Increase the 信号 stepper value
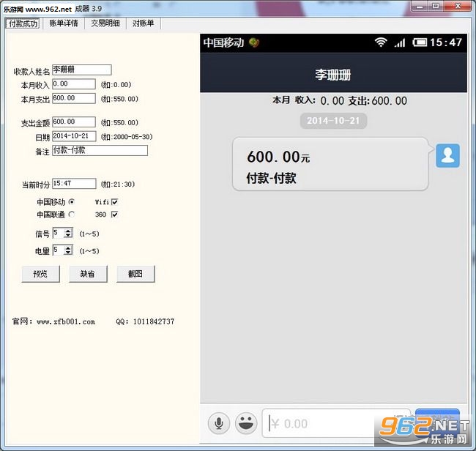Viewport: 476px width, 451px height. point(68,231)
